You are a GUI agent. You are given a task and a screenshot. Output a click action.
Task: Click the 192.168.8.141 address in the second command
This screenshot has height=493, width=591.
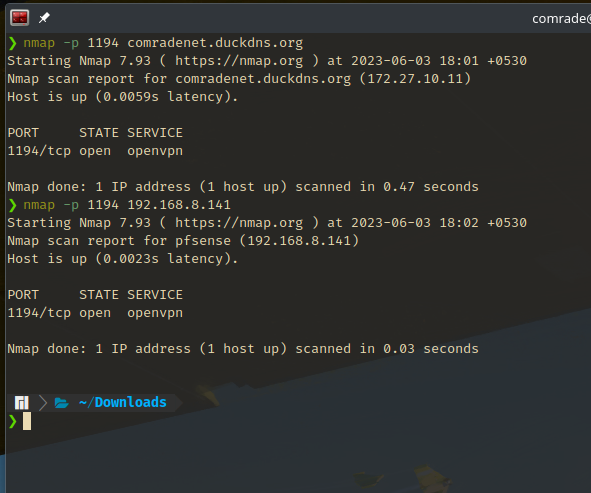coord(179,205)
